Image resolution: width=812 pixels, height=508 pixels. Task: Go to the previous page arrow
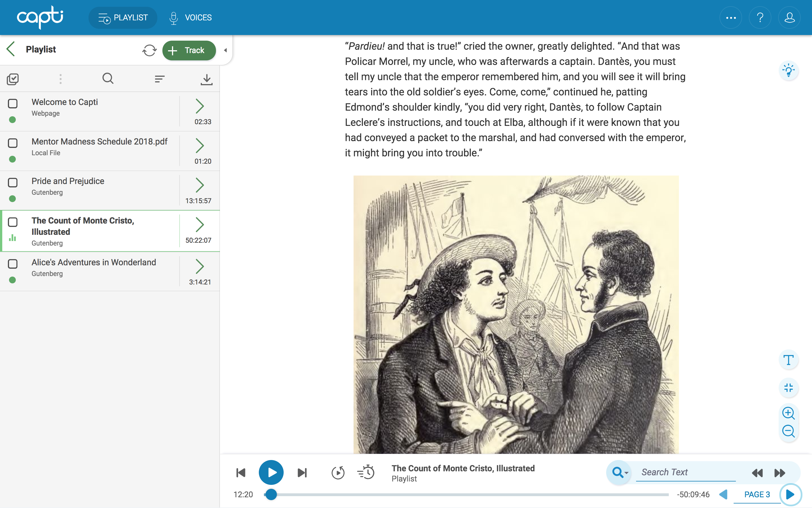(724, 494)
